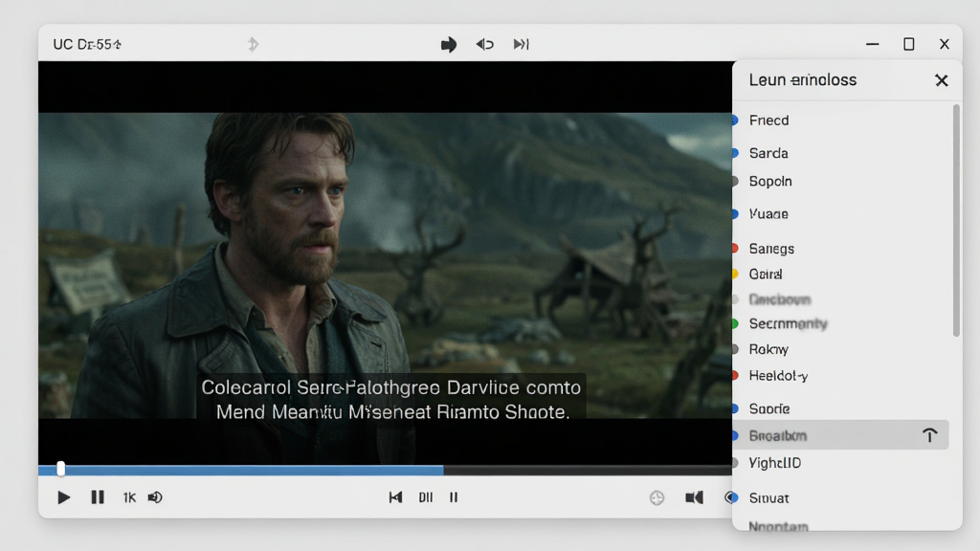Click the video frame showing the bearded man
Viewport: 980px width, 551px height.
coord(385,265)
